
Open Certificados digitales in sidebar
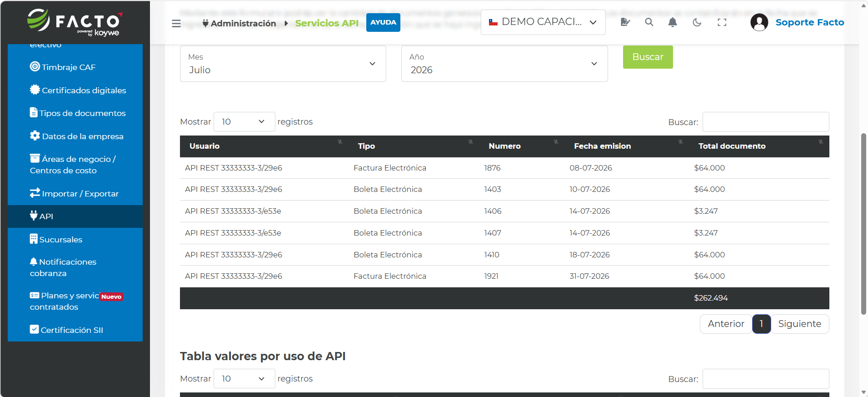click(78, 90)
